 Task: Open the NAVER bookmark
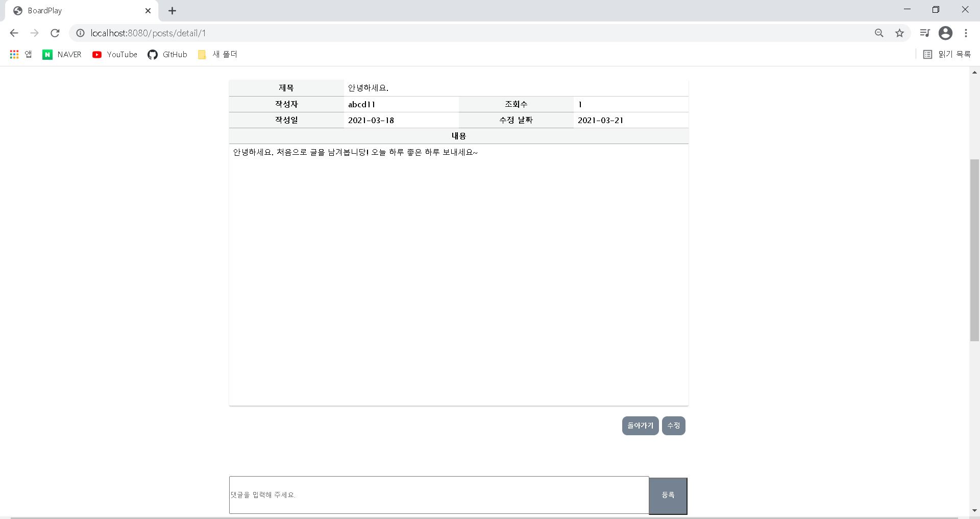pyautogui.click(x=62, y=54)
